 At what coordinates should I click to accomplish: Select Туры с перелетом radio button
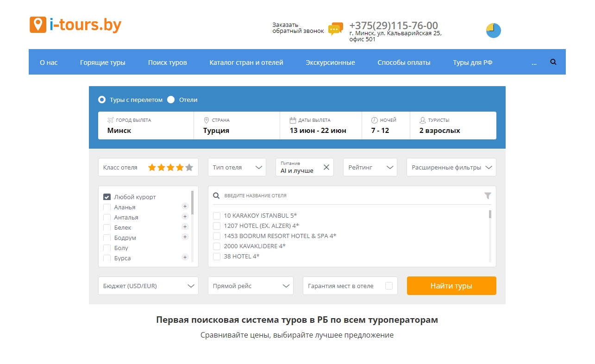[x=102, y=100]
